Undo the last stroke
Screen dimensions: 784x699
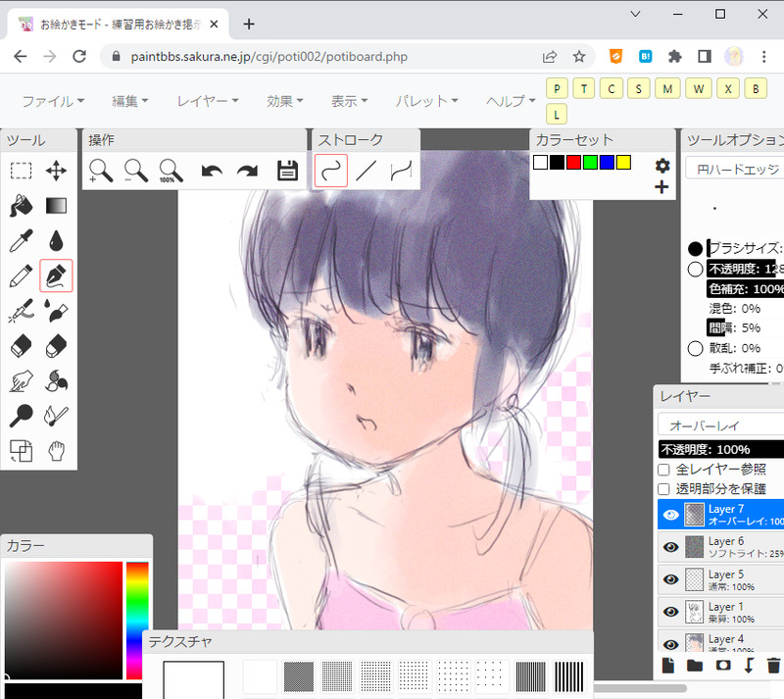click(212, 172)
